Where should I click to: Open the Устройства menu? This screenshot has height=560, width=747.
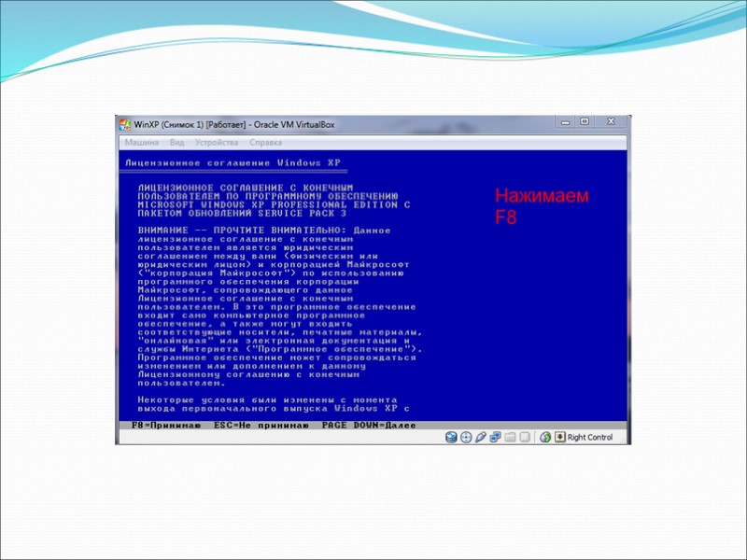click(x=217, y=143)
